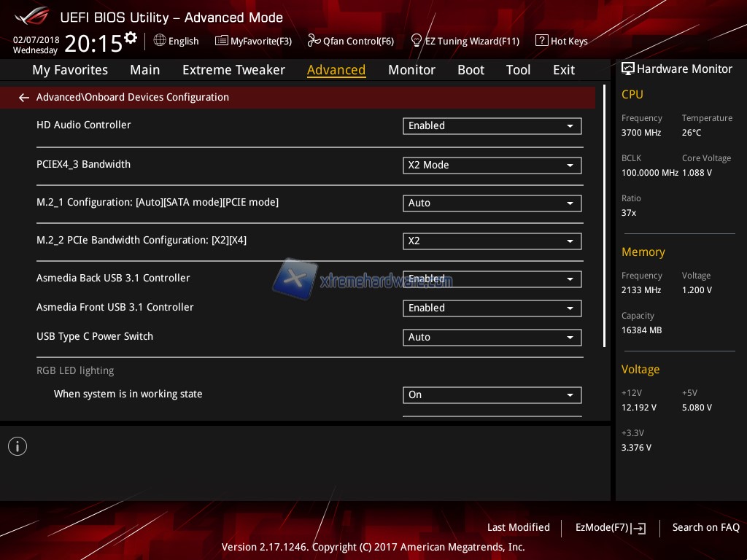Click the Last Modified button
This screenshot has height=560, width=747.
(x=518, y=527)
